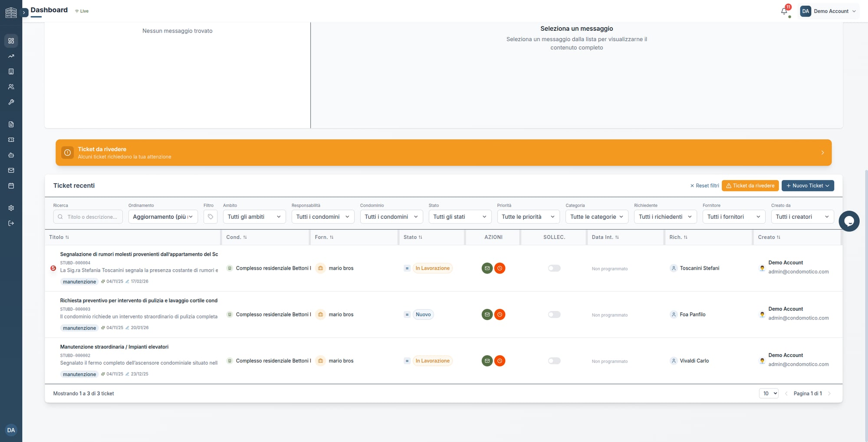This screenshot has height=442, width=868.
Task: Open notifications bell with 11 badge
Action: tap(784, 11)
